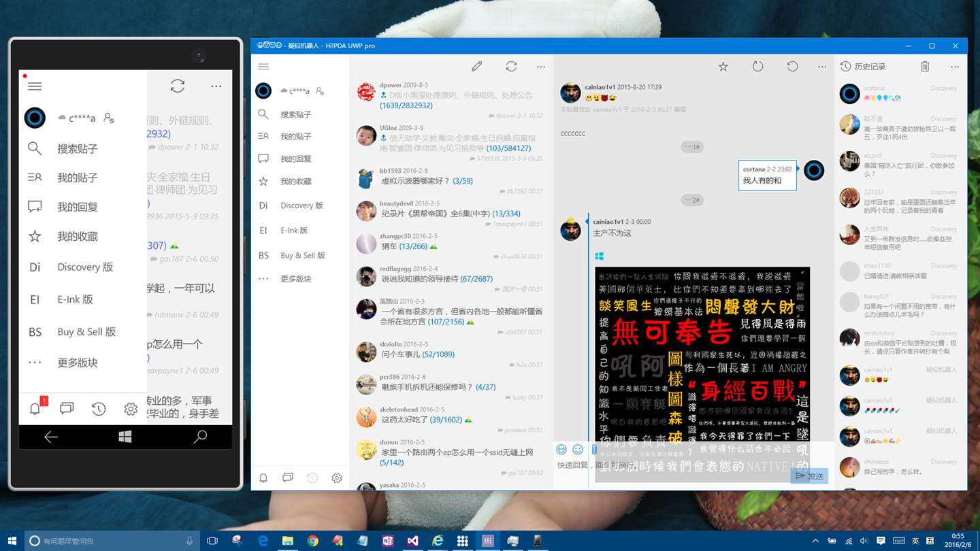The width and height of the screenshot is (980, 551).
Task: Tap phone Windows home button
Action: coord(125,437)
